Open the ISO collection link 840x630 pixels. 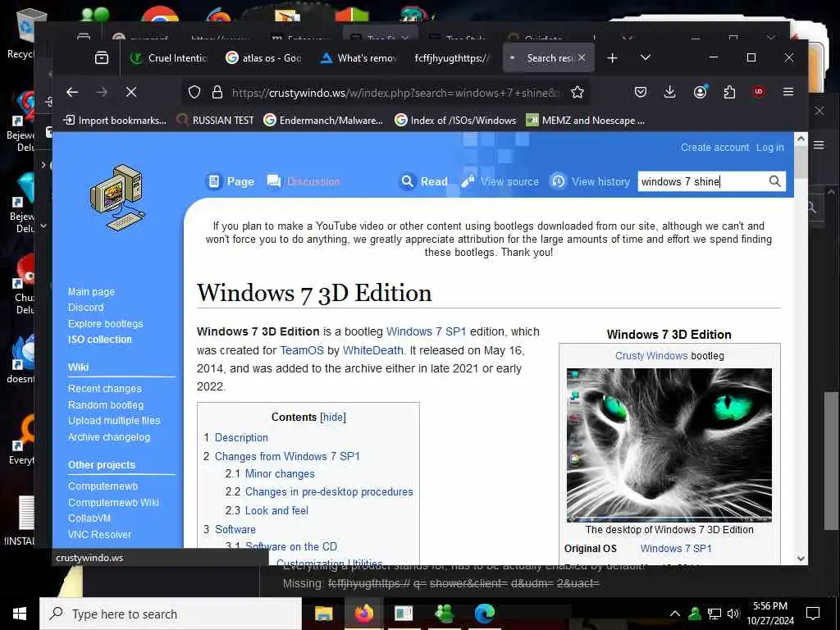point(99,340)
